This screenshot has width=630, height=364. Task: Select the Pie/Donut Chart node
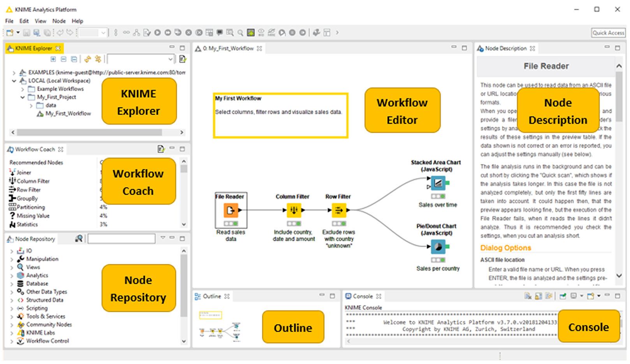(438, 246)
